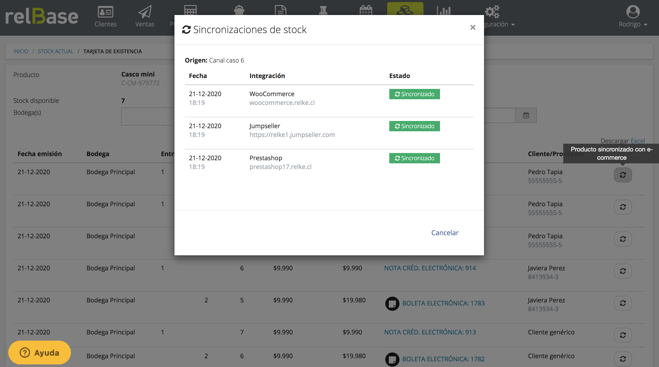Viewport: 659px width, 367px height.
Task: Click sync icon in third Pedro Tapia row
Action: click(x=623, y=239)
